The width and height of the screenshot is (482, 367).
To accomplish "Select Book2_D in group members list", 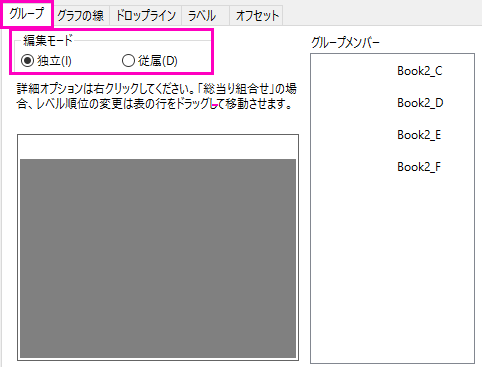I will pos(420,103).
